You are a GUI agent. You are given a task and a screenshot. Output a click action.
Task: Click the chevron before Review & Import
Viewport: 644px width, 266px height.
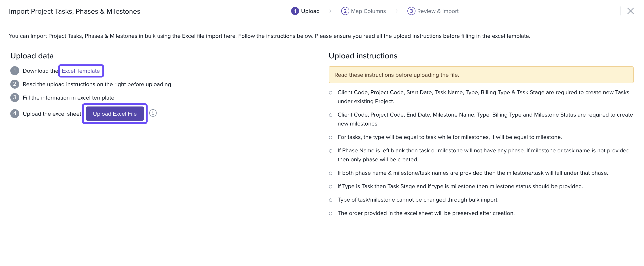[396, 11]
